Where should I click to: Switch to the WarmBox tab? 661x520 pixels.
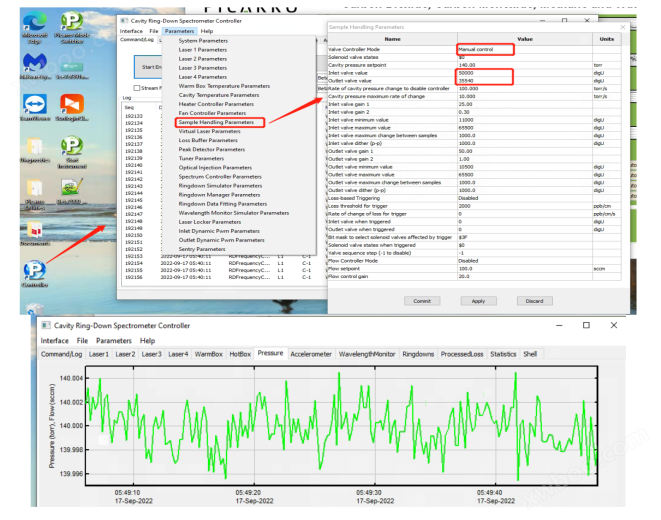(209, 354)
